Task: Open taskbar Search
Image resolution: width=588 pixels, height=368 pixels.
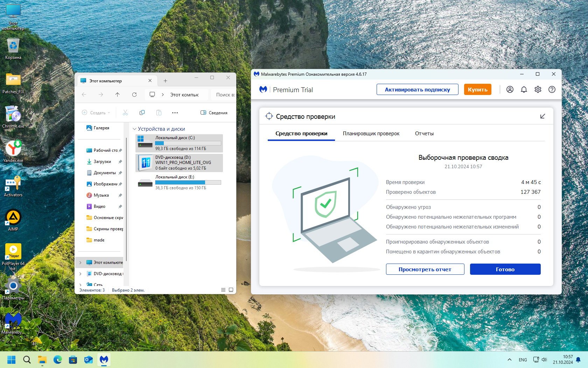Action: coord(27,360)
